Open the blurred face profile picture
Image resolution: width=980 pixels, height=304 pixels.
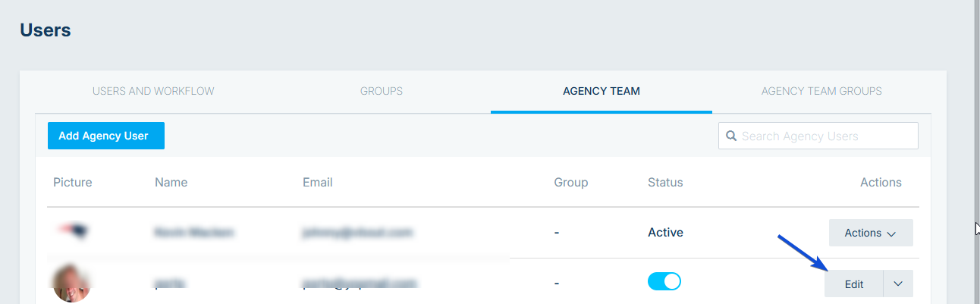[71, 283]
